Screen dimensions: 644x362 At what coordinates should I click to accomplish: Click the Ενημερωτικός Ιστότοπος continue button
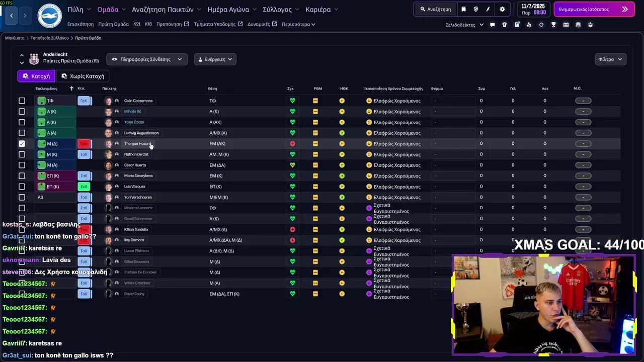594,9
